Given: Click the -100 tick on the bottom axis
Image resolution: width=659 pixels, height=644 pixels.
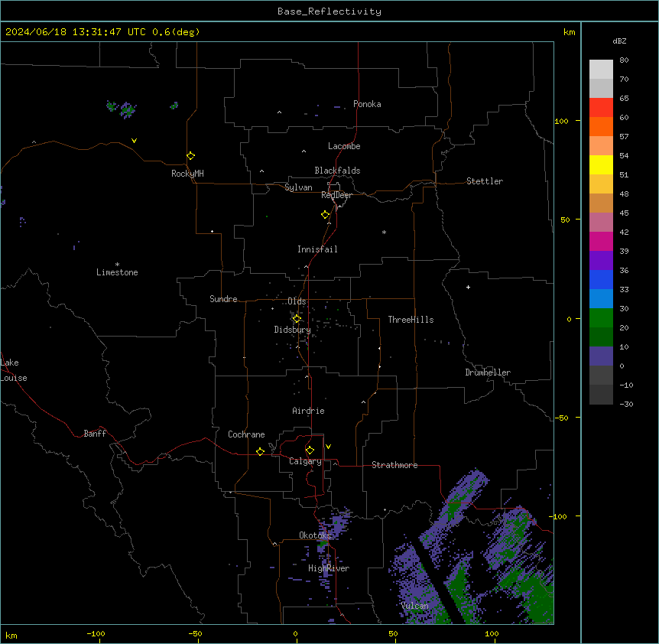Looking at the screenshot, I should pyautogui.click(x=96, y=633).
